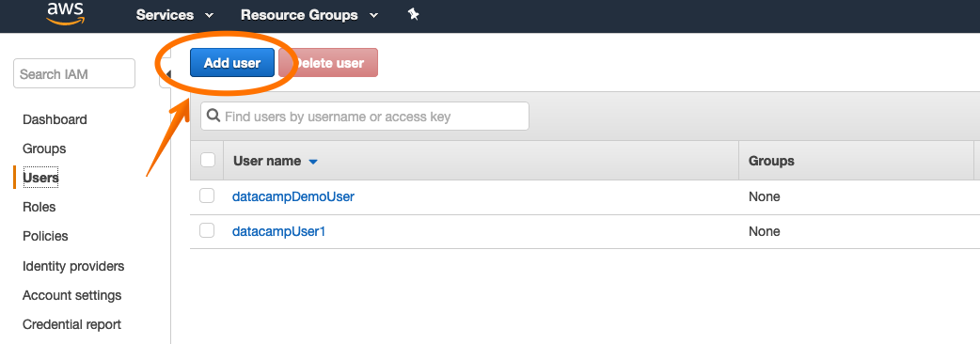
Task: Collapse the sidebar with the black triangle handle
Action: click(x=167, y=74)
